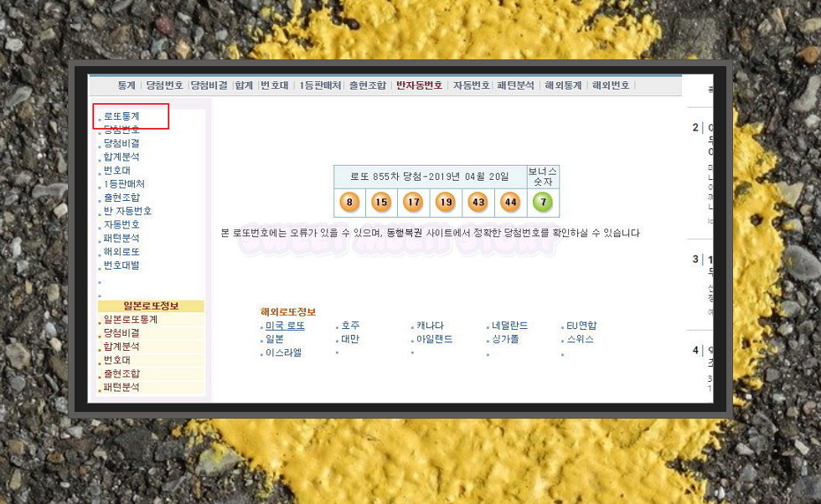Open the 대만 overseas lotto link
The image size is (821, 504).
point(350,340)
